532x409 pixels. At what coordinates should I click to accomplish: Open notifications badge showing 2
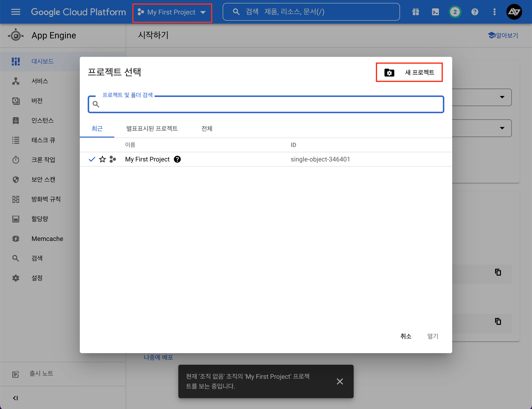click(x=455, y=12)
